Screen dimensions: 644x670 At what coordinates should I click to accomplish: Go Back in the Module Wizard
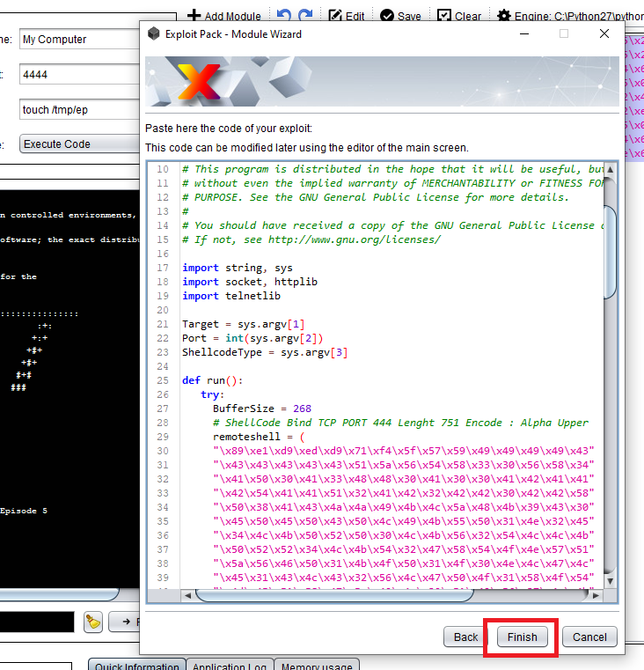[465, 637]
